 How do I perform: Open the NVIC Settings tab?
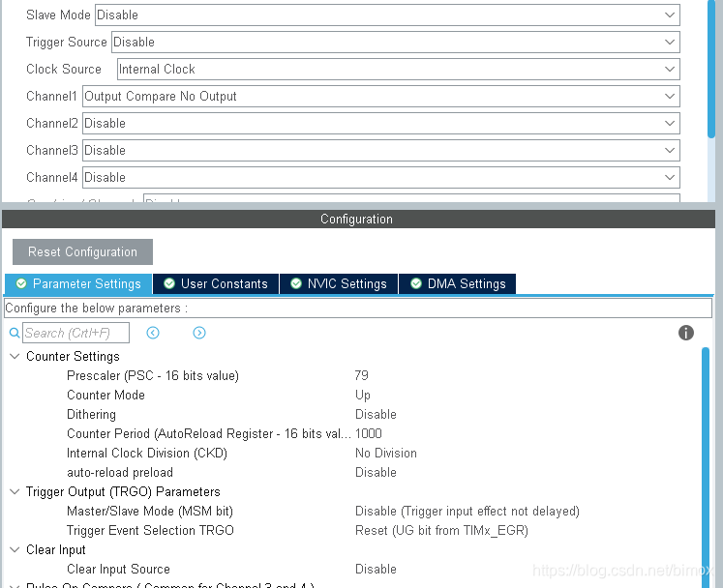point(339,284)
